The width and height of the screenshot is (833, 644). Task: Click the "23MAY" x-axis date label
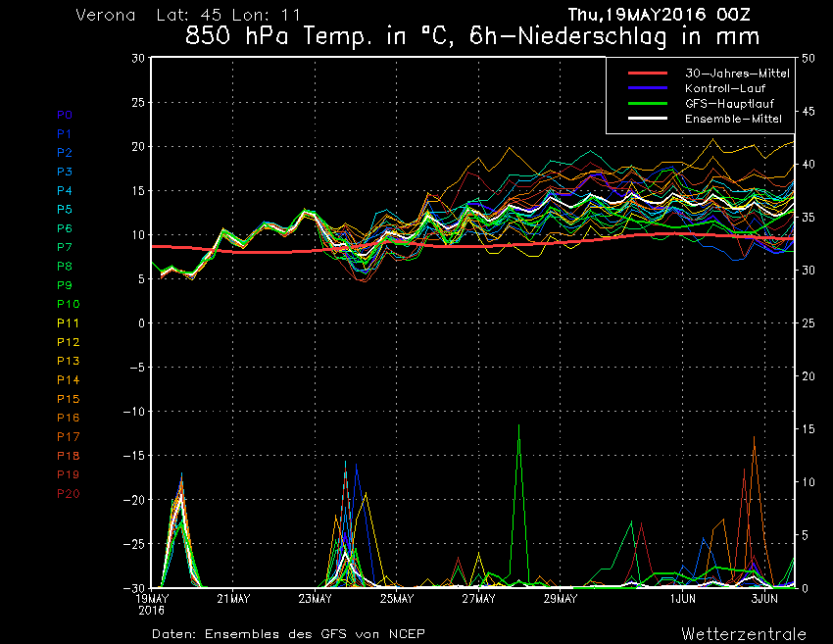[315, 599]
